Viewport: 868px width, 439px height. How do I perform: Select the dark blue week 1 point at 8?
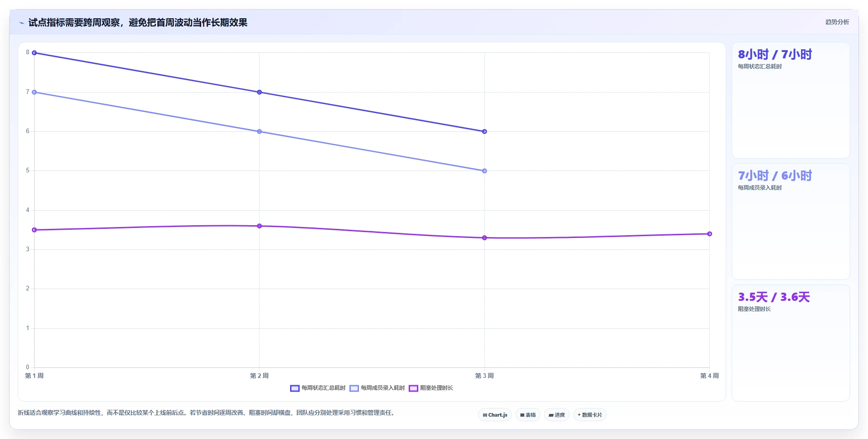(x=34, y=53)
